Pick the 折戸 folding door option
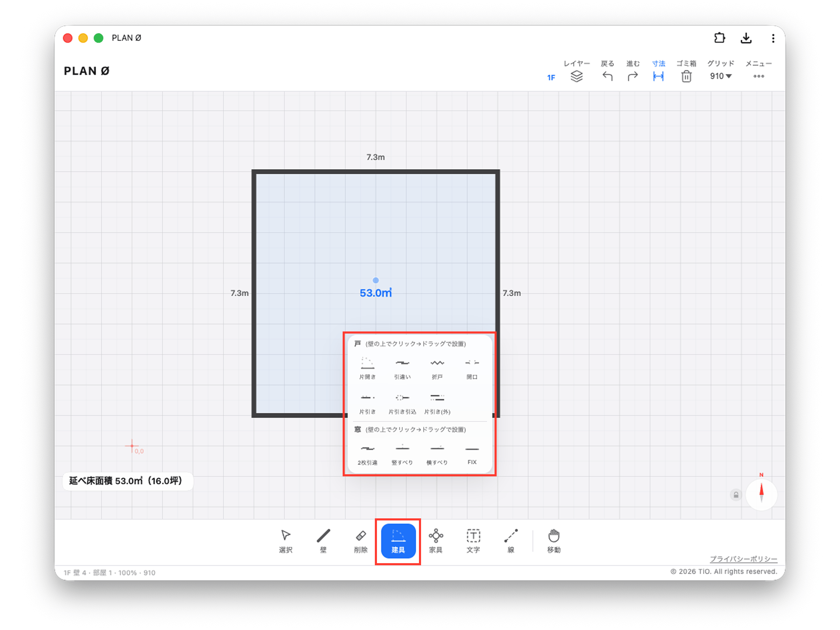 pyautogui.click(x=437, y=368)
